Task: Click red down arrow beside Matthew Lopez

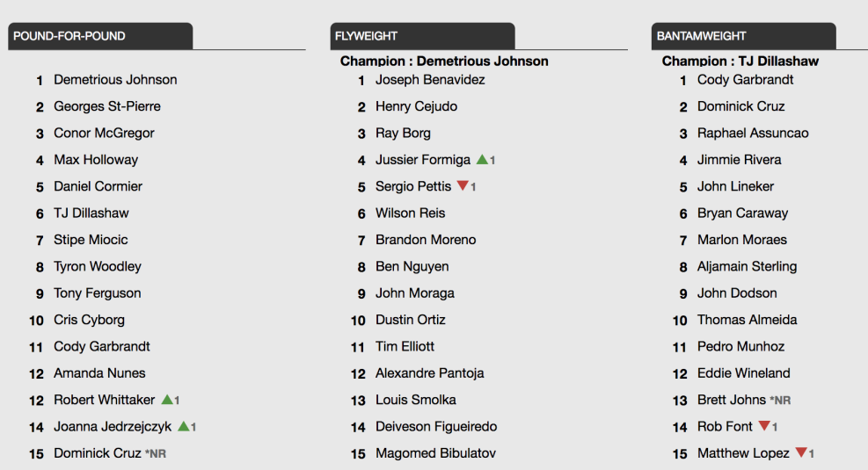Action: [x=801, y=453]
